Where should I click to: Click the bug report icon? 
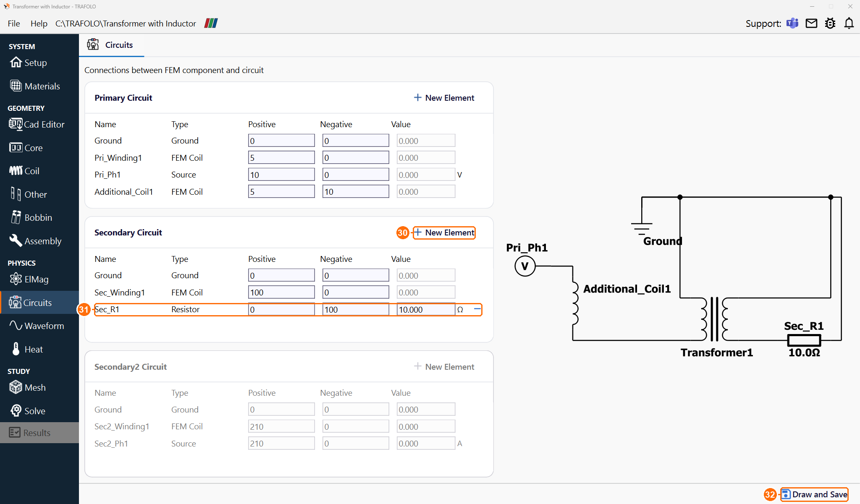pyautogui.click(x=830, y=23)
